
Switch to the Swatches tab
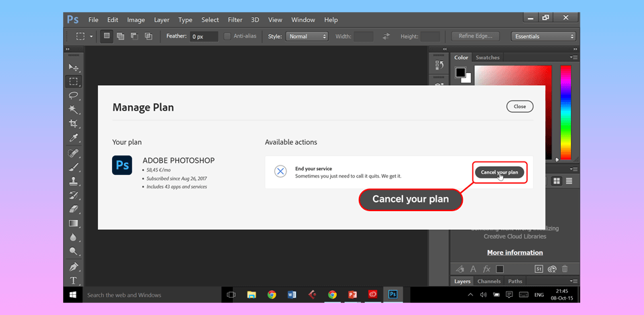[488, 58]
